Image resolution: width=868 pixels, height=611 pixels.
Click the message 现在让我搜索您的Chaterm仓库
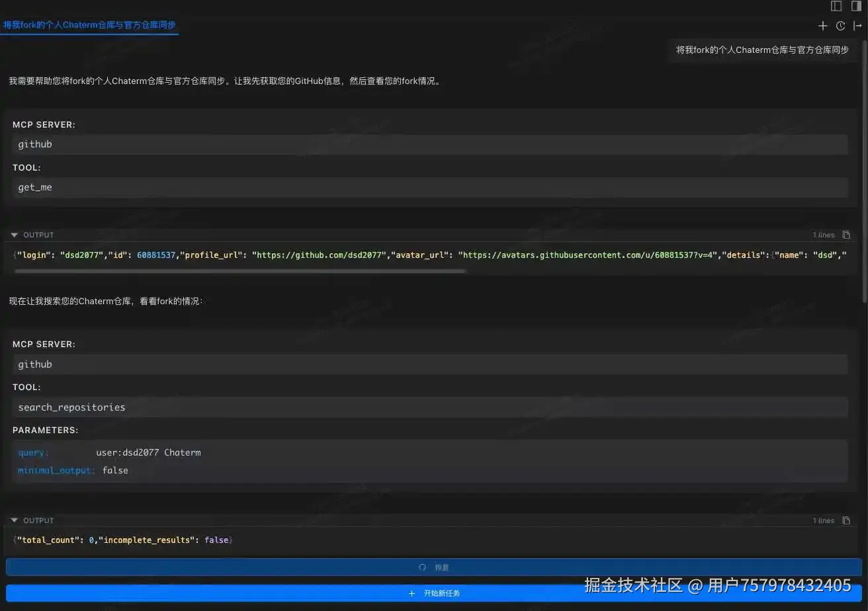pyautogui.click(x=106, y=301)
